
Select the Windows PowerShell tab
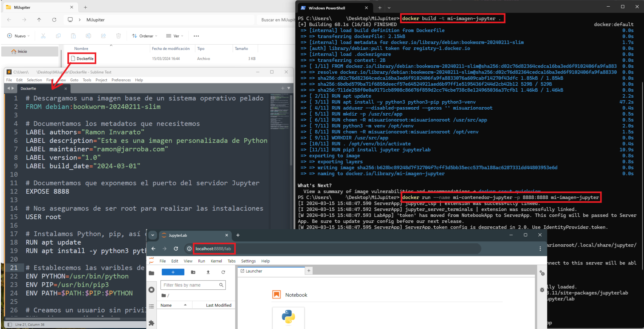point(335,8)
